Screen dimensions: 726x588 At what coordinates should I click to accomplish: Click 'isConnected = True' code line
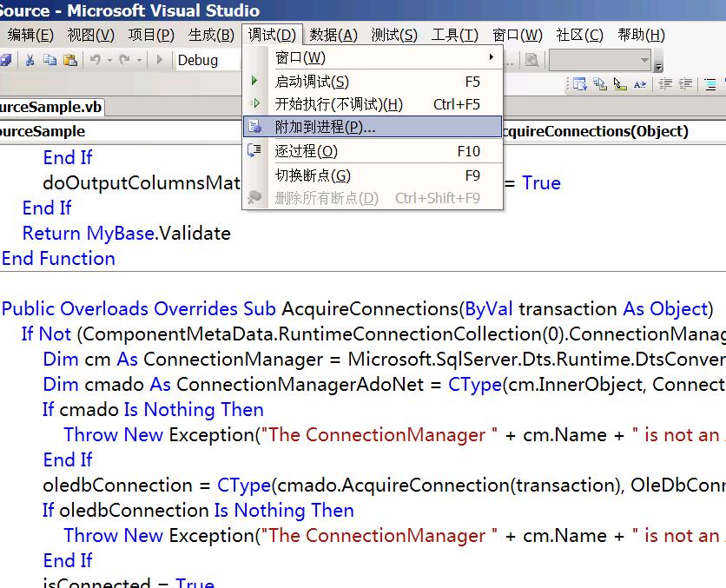129,583
